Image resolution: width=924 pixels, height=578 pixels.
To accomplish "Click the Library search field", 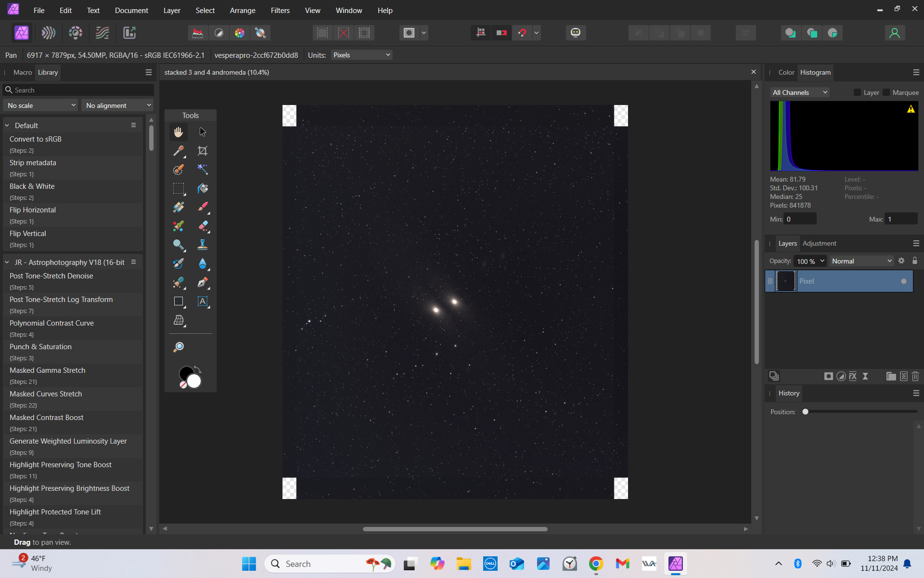I will click(78, 90).
